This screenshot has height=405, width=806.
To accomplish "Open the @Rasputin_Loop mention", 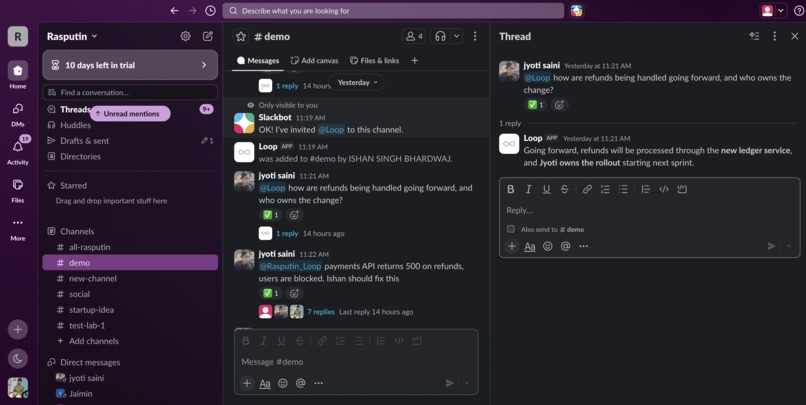I will tap(290, 266).
